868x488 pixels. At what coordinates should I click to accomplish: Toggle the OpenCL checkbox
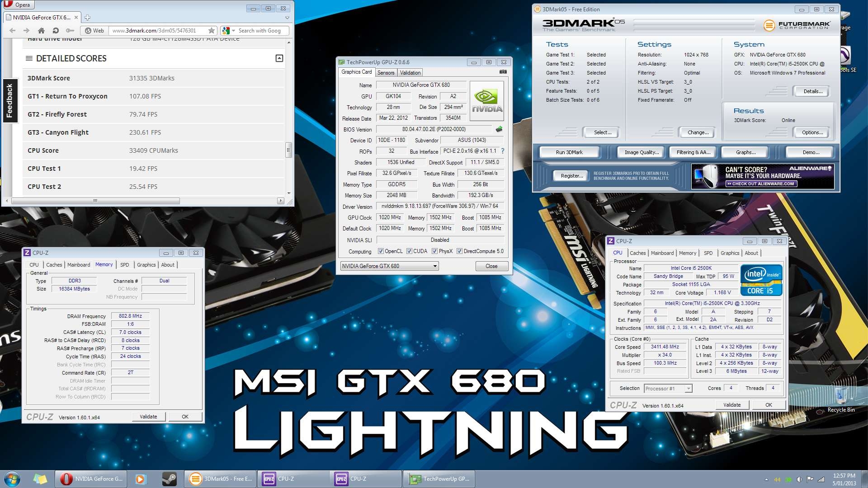tap(381, 251)
